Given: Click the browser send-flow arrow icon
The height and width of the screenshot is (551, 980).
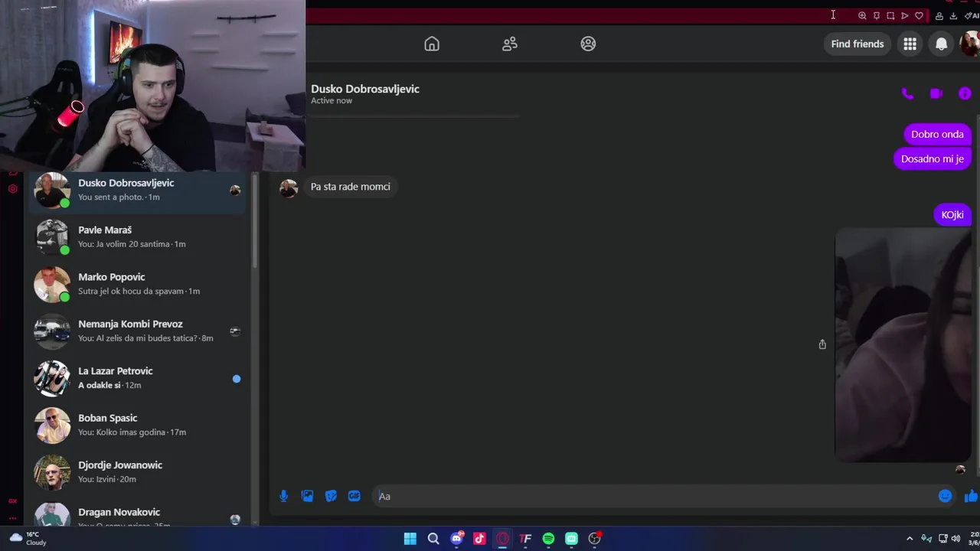Looking at the screenshot, I should click(904, 15).
